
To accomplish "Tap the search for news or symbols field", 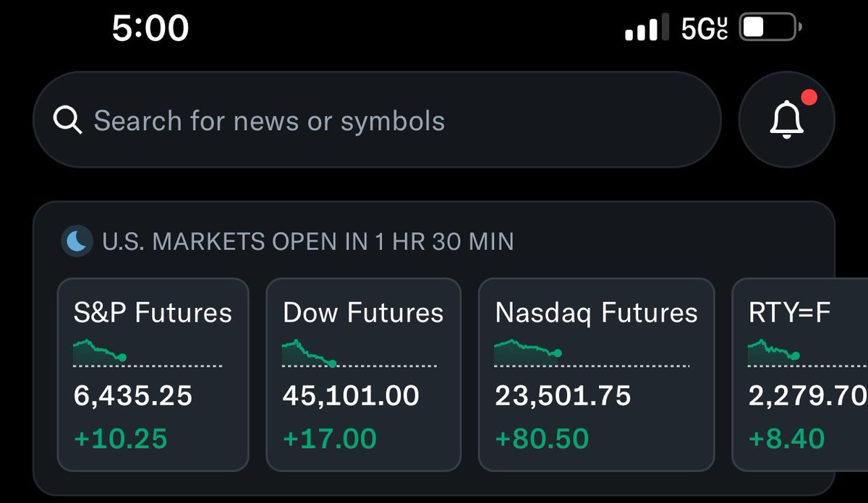I will click(377, 119).
